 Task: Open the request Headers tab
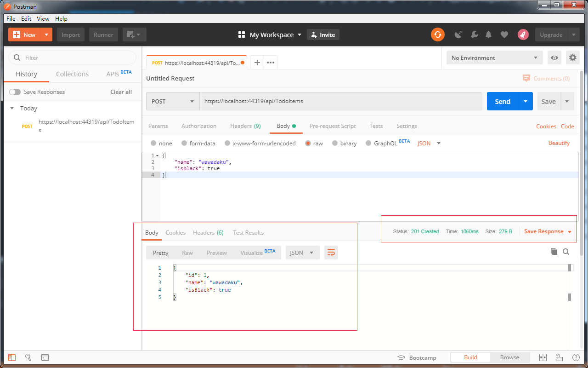(245, 126)
